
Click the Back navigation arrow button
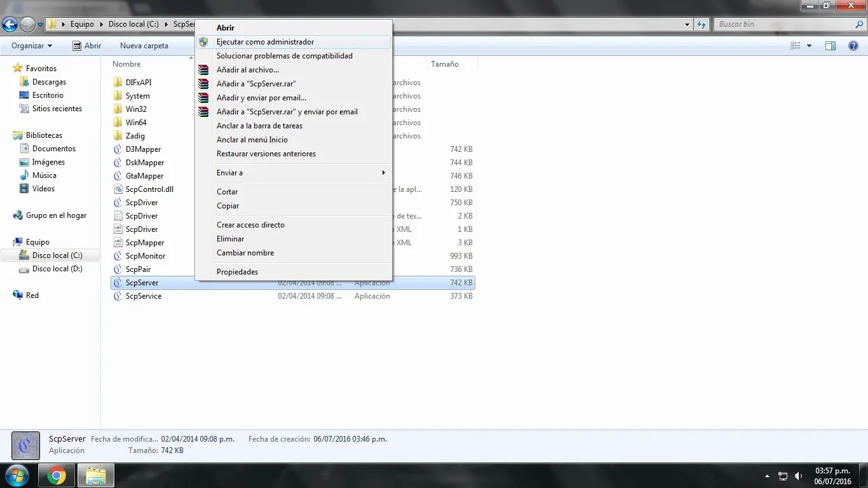10,24
